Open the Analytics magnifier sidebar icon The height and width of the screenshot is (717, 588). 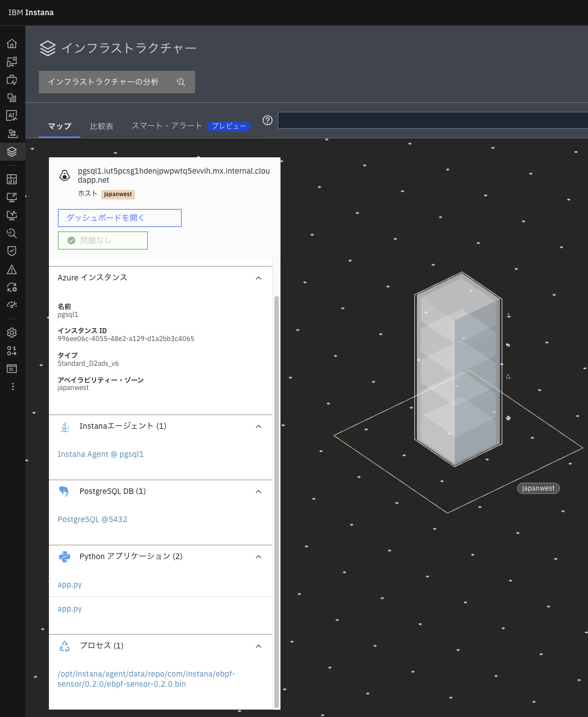pos(12,233)
